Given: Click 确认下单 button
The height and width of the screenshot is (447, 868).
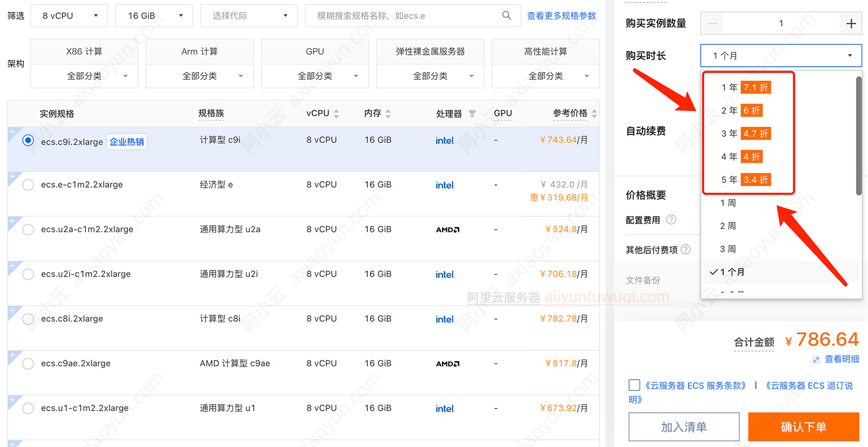Looking at the screenshot, I should (803, 427).
